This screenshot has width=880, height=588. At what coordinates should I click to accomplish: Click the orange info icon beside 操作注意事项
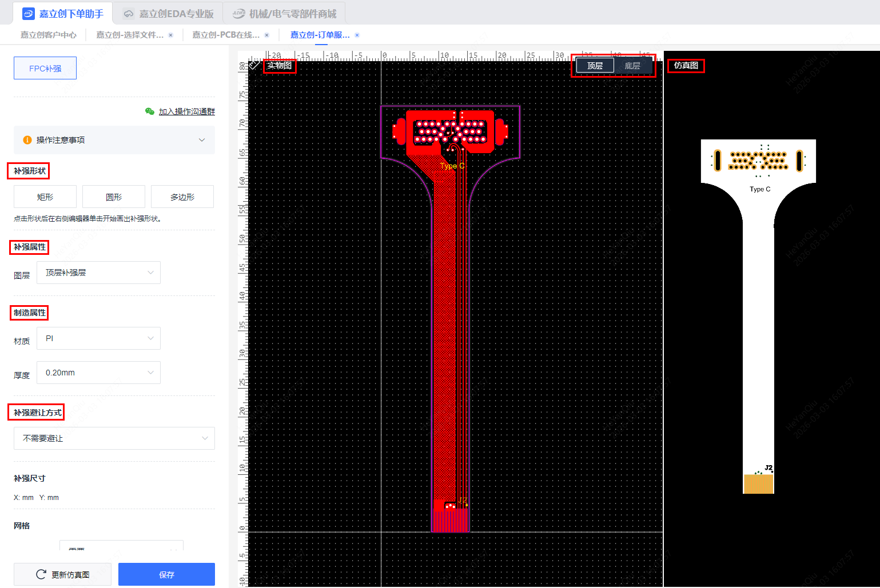[x=27, y=140]
